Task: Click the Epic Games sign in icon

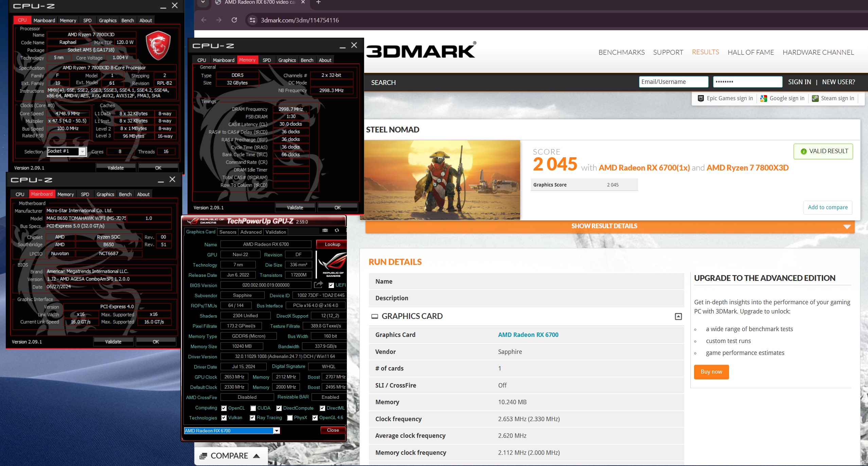Action: click(x=701, y=98)
